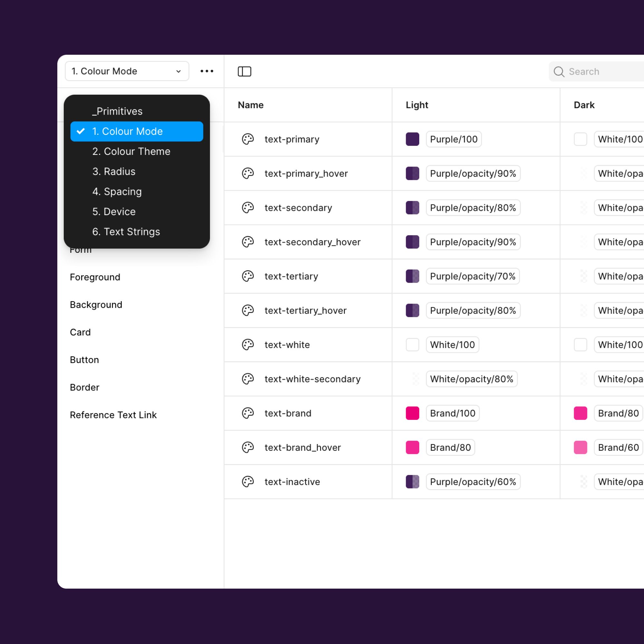This screenshot has width=644, height=644.
Task: Choose 3. Radius from the menu
Action: point(137,171)
